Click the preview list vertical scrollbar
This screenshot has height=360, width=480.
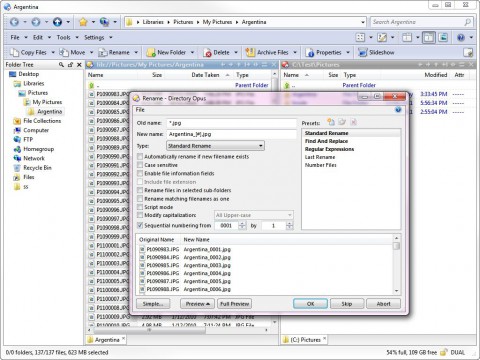pyautogui.click(x=396, y=264)
